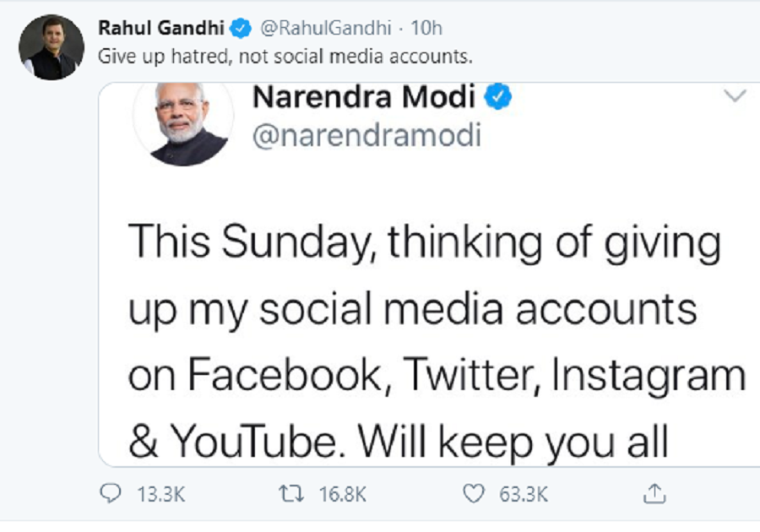Open Rahul Gandhi's profile picture
Image resolution: width=760 pixels, height=532 pixels.
52,47
